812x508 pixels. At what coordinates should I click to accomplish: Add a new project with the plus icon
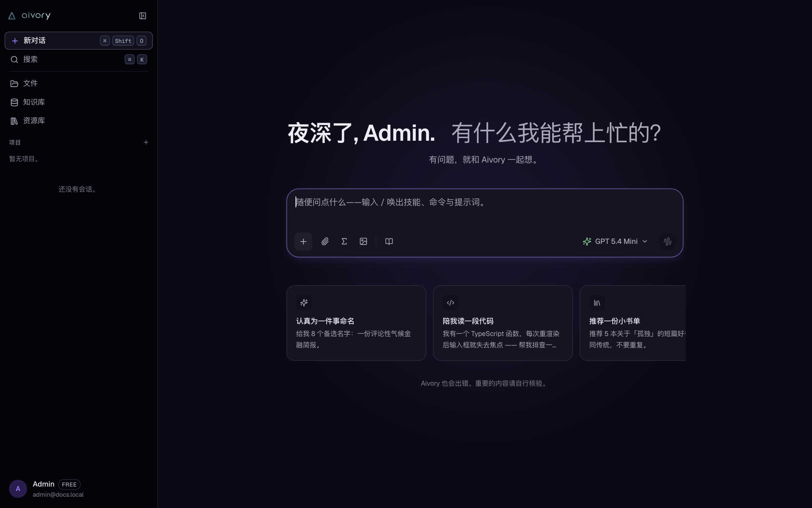click(x=146, y=142)
